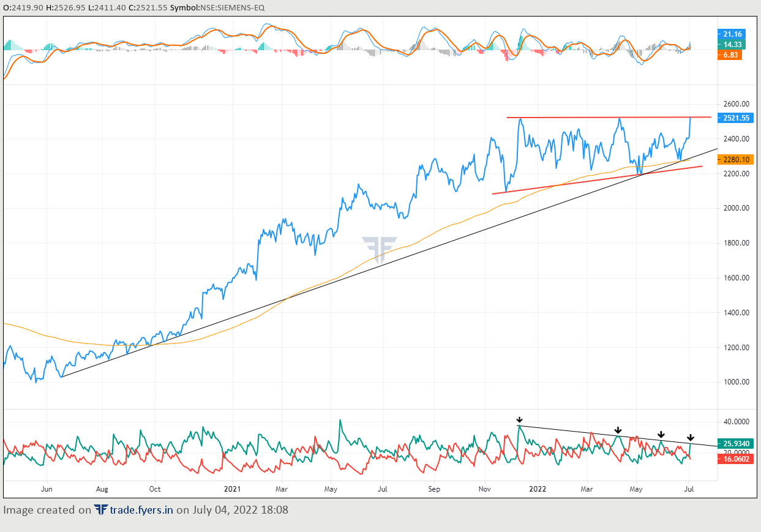The image size is (761, 532).
Task: Click the 2022 label on time axis
Action: tap(537, 489)
